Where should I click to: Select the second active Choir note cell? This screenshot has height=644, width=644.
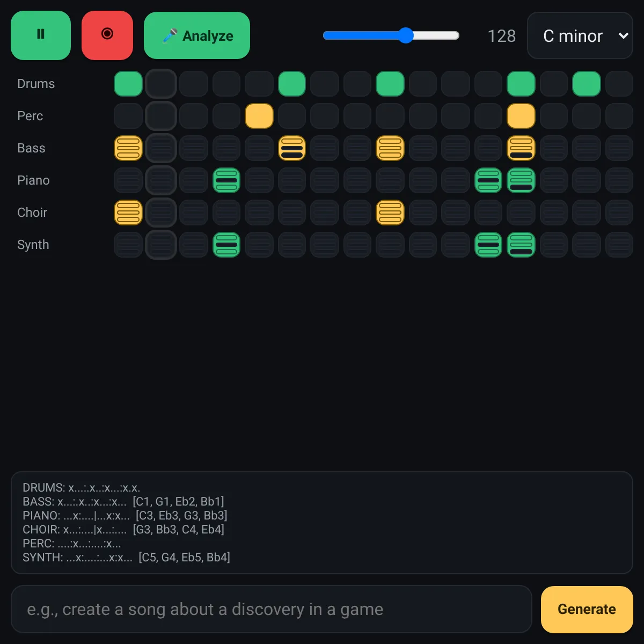click(x=390, y=213)
